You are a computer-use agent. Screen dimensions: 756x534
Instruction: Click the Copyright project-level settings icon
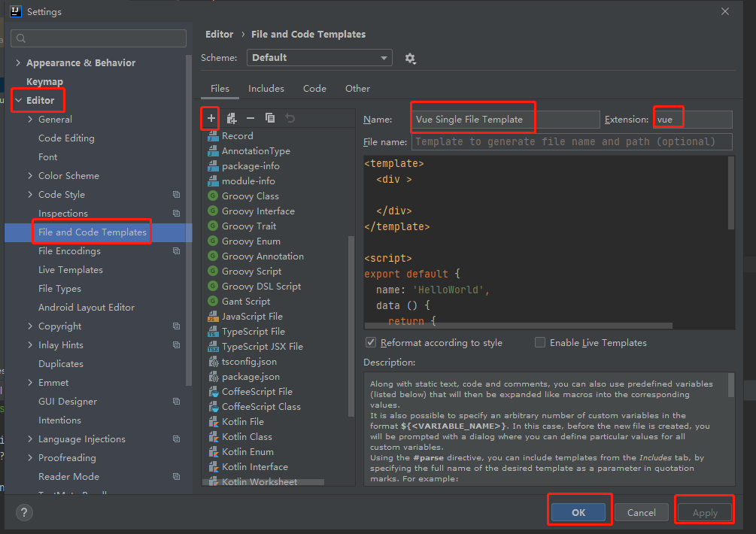click(177, 326)
